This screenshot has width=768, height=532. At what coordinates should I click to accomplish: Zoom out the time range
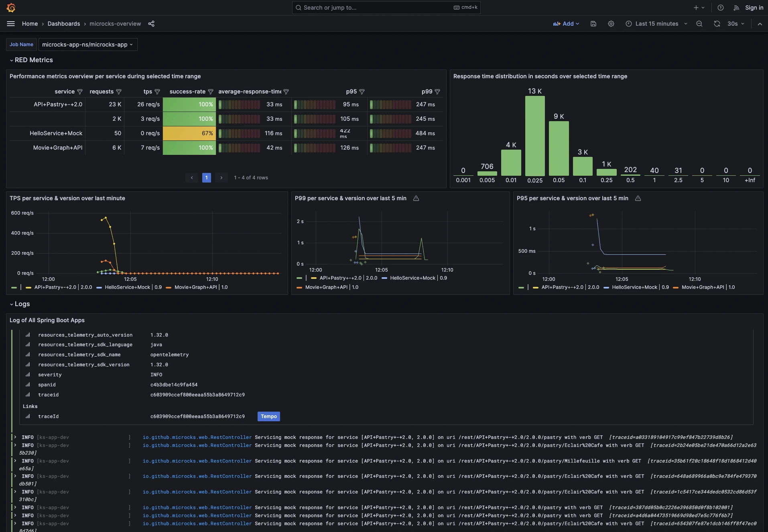(699, 24)
